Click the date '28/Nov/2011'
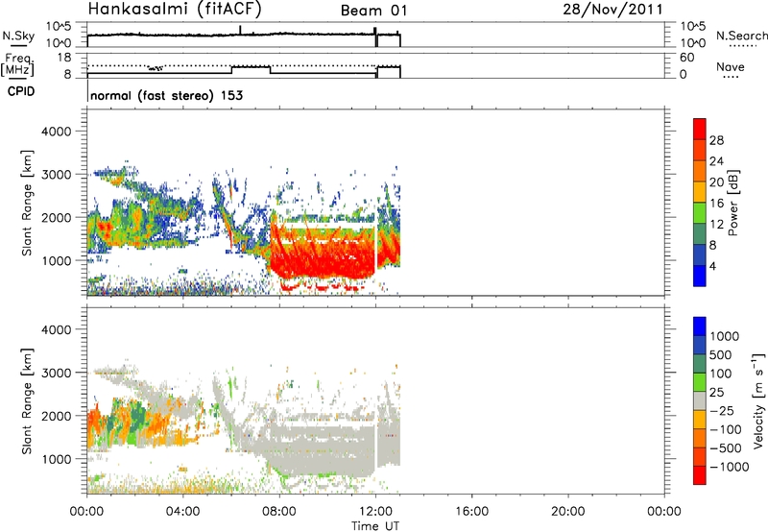Screen dimensions: 768x532 [612, 10]
